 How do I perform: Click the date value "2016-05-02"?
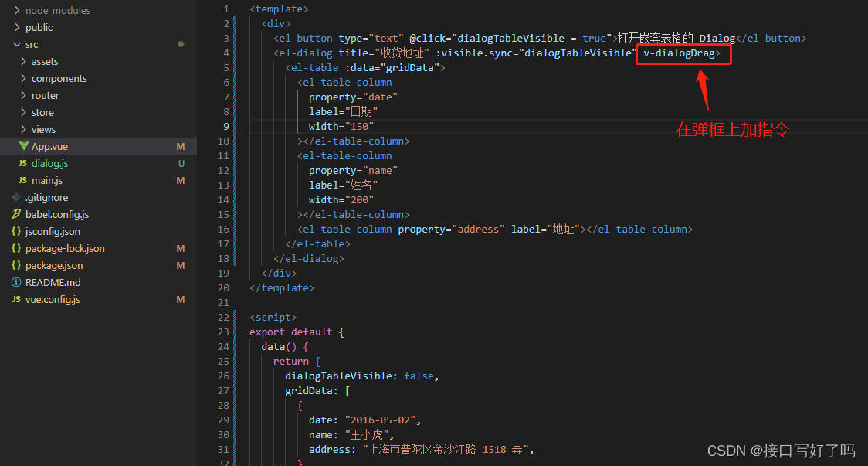pos(380,420)
